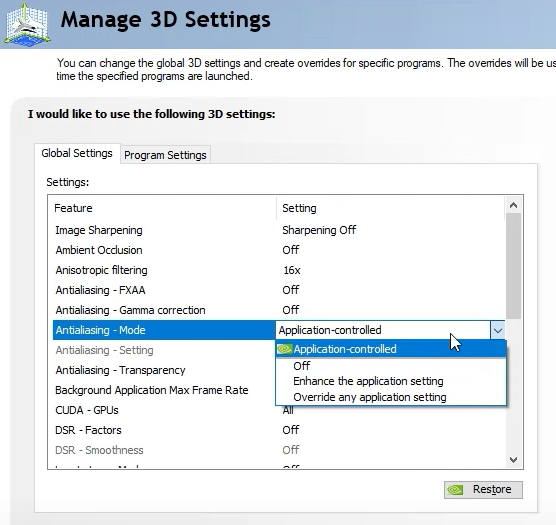The width and height of the screenshot is (556, 525).
Task: Click the Restore button
Action: [483, 490]
